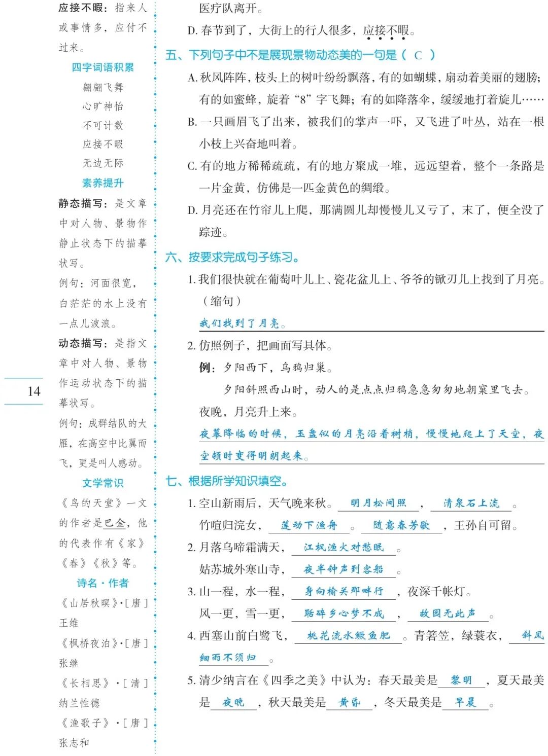Image resolution: width=548 pixels, height=756 pixels.
Task: Click the author name 纳兰性德
Action: pyautogui.click(x=79, y=703)
